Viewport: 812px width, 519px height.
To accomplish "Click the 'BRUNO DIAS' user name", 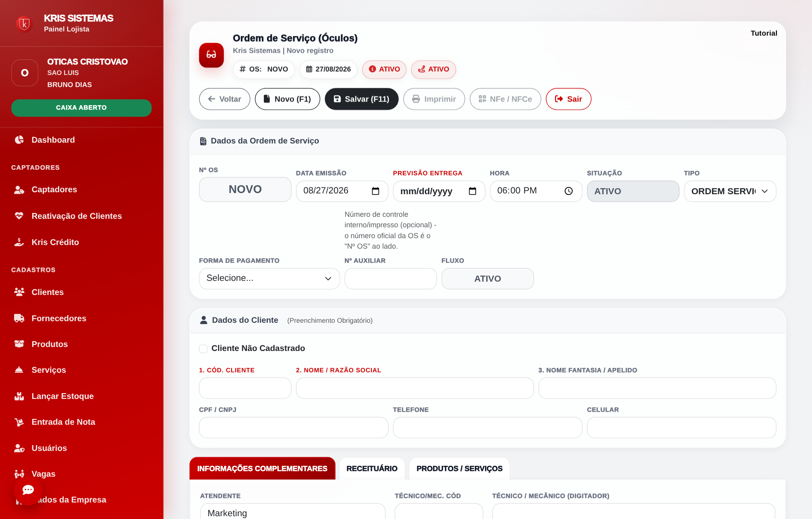I will [x=70, y=85].
